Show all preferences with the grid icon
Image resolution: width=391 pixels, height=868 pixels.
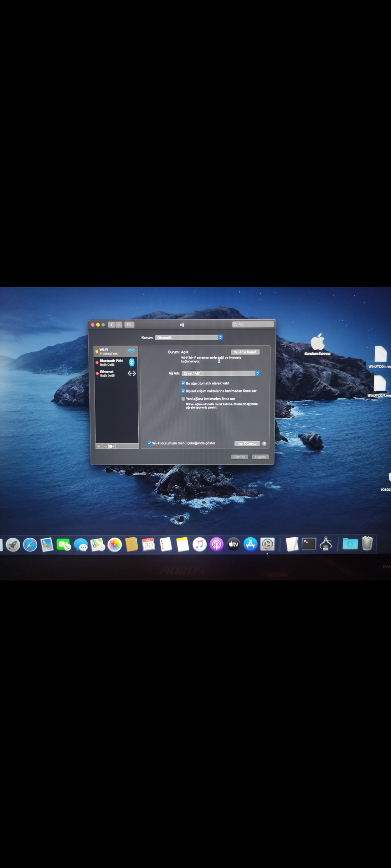(x=129, y=325)
